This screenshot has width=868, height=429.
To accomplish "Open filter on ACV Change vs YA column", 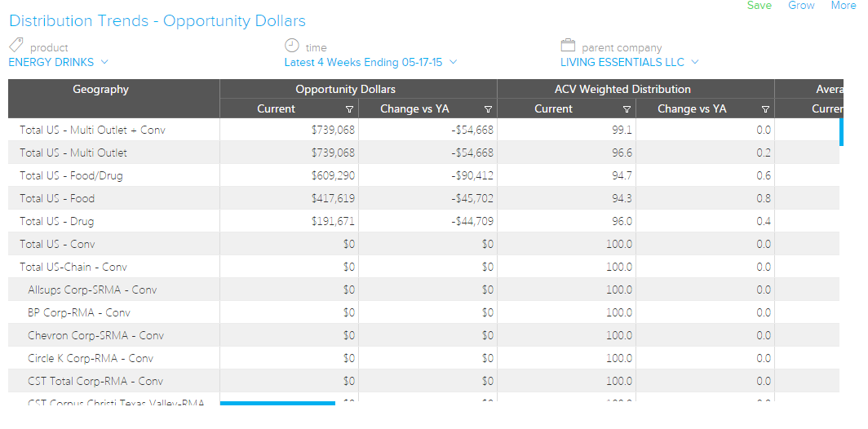I will 765,109.
